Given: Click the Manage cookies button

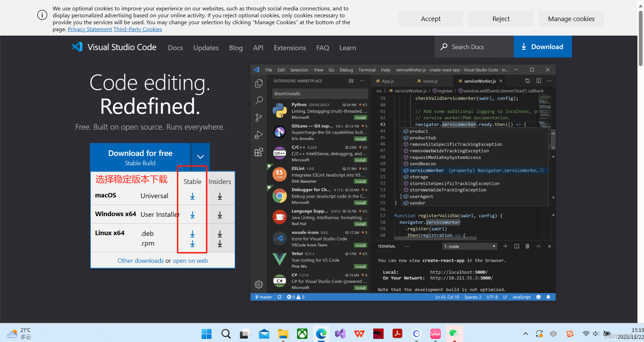Looking at the screenshot, I should (x=571, y=19).
